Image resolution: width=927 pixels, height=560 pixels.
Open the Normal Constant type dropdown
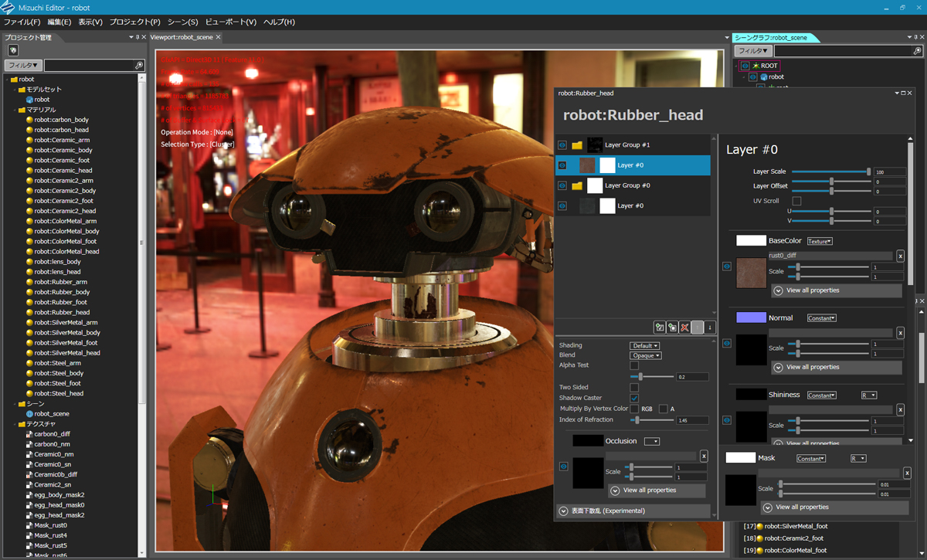tap(822, 318)
